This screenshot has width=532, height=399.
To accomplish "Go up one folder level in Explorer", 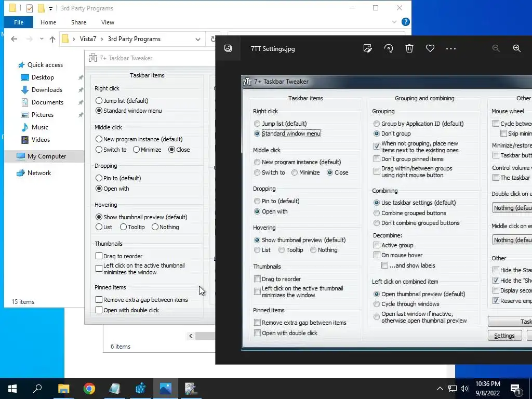I will point(52,39).
